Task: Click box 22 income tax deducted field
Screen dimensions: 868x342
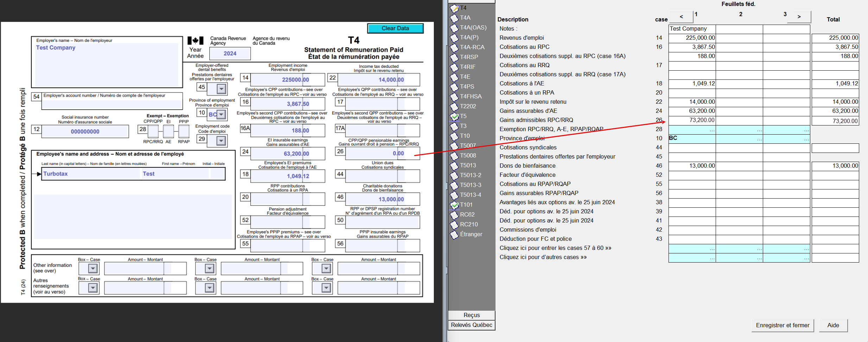Action: click(379, 80)
